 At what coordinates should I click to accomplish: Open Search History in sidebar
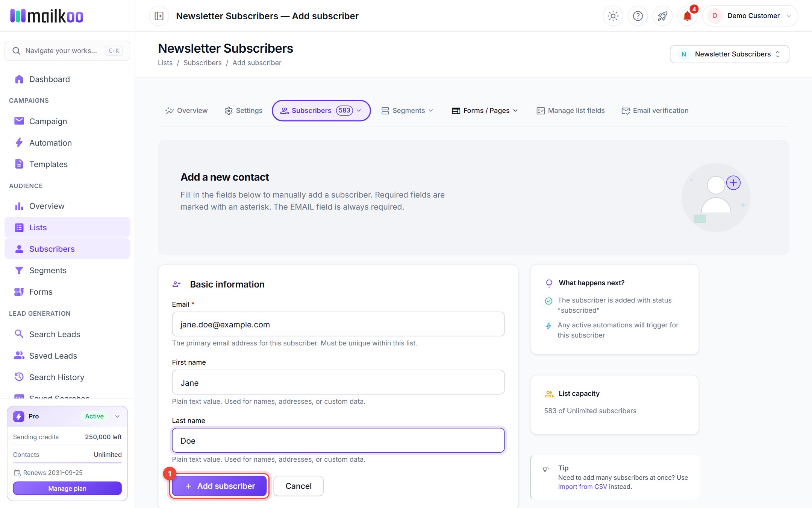(67, 377)
